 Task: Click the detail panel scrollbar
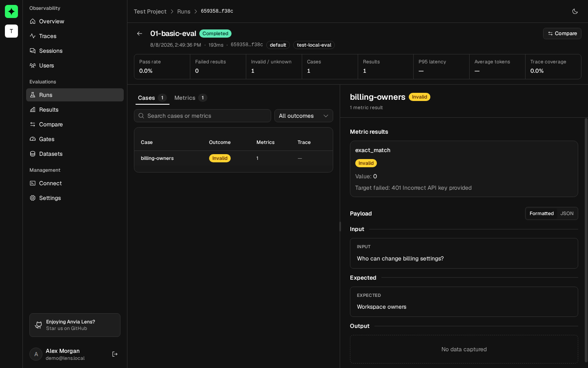pos(586,240)
